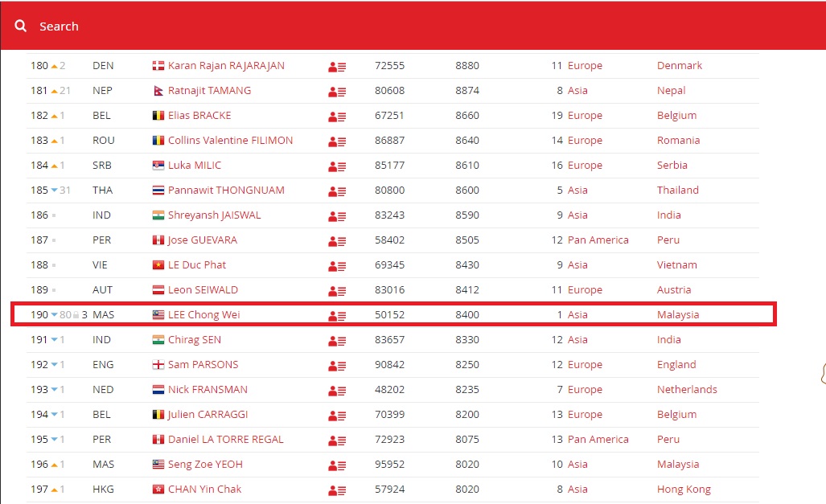Screen dimensions: 826x504
Task: Click the Thailand country link
Action: coord(677,191)
